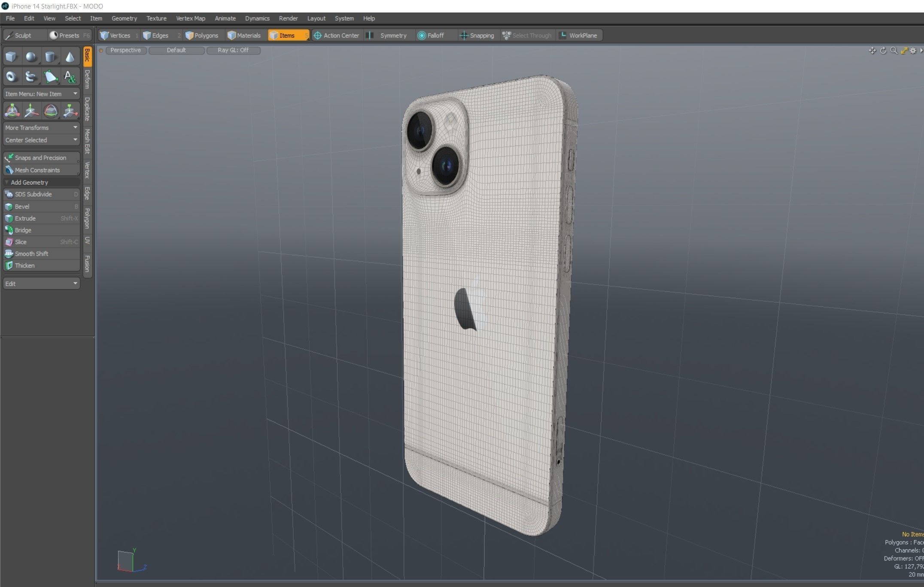
Task: Collapse the Add Geometry section
Action: click(x=42, y=182)
